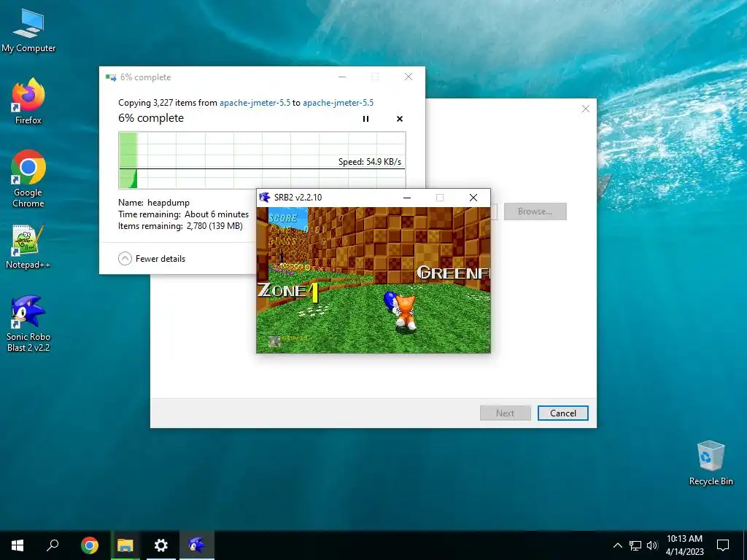Click the SRB2 title bar Sonic icon

(x=264, y=197)
